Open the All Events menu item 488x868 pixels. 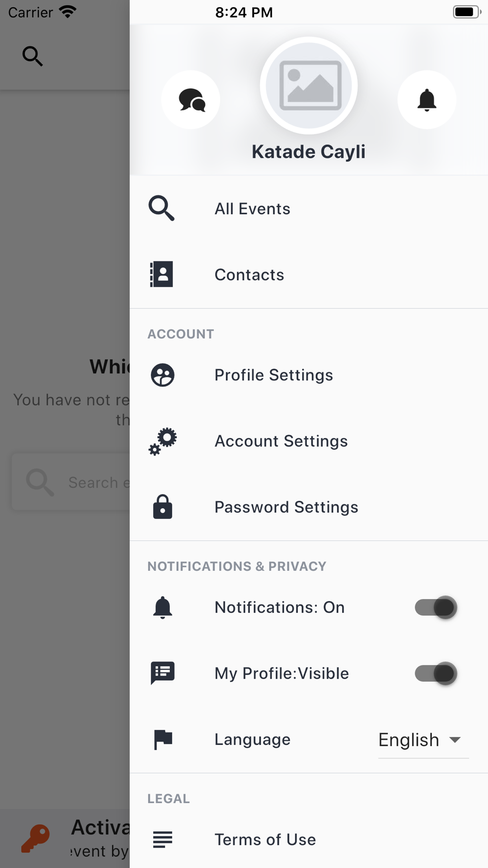tap(252, 209)
